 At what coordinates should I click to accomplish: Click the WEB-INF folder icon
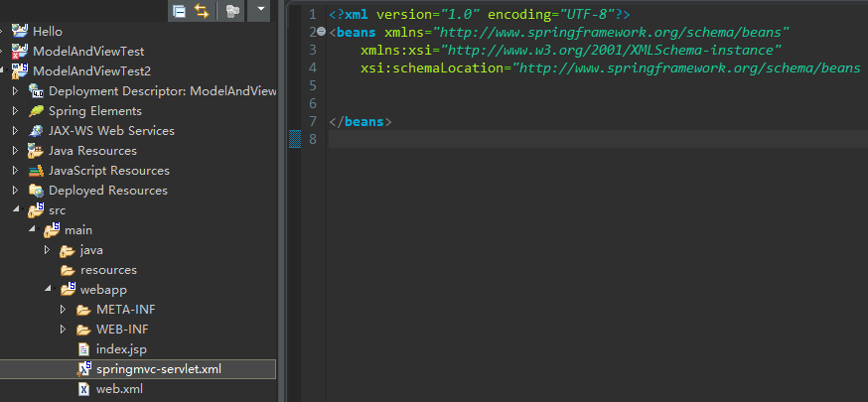click(83, 330)
